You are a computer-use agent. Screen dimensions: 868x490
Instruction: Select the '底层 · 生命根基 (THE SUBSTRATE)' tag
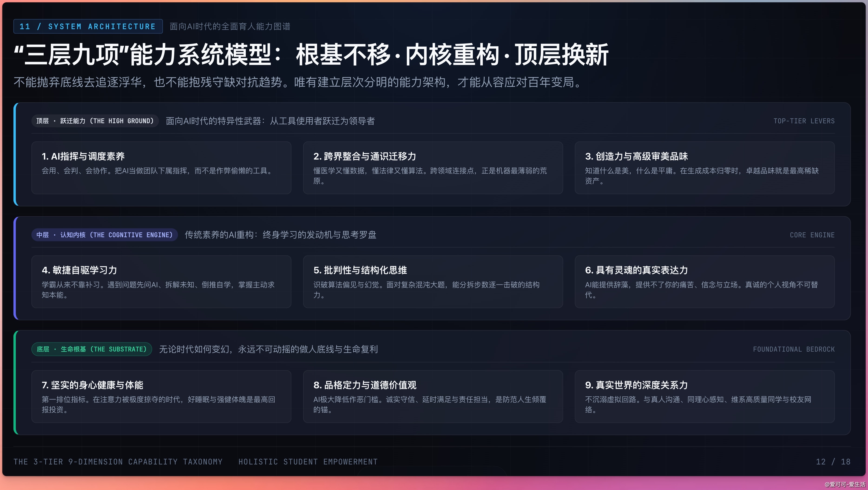92,349
